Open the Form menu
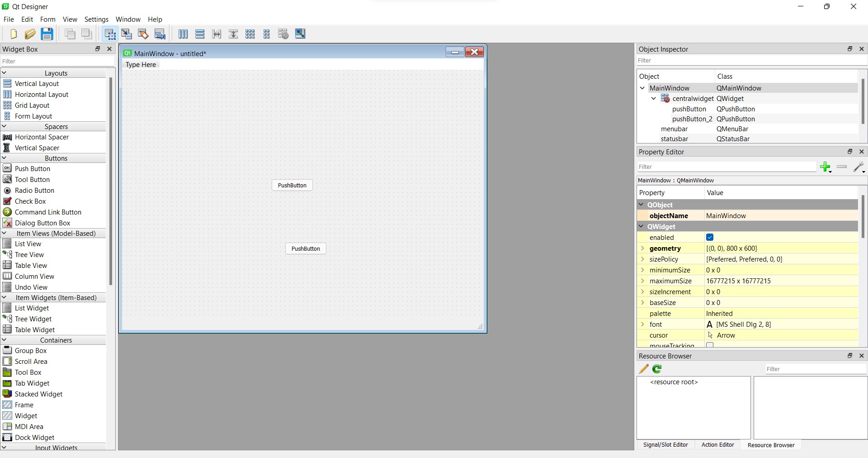This screenshot has height=458, width=868. (x=48, y=19)
